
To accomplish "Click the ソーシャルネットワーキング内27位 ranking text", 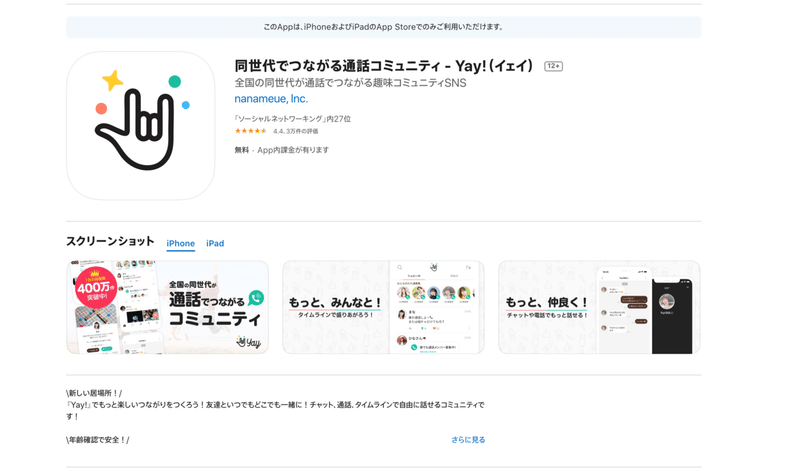I will coord(292,119).
